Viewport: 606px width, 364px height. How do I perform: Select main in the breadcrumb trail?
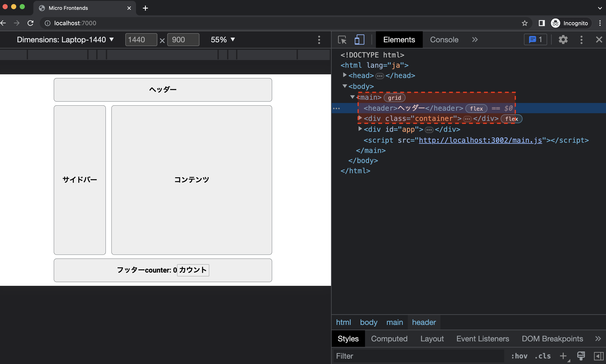click(395, 322)
